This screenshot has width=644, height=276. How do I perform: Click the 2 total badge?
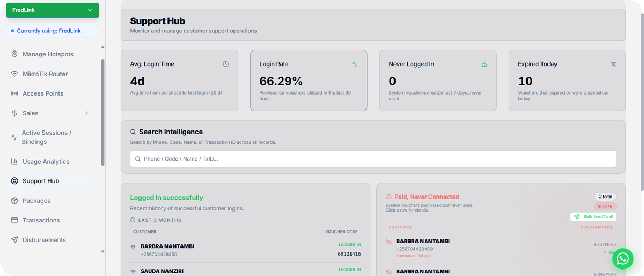605,197
